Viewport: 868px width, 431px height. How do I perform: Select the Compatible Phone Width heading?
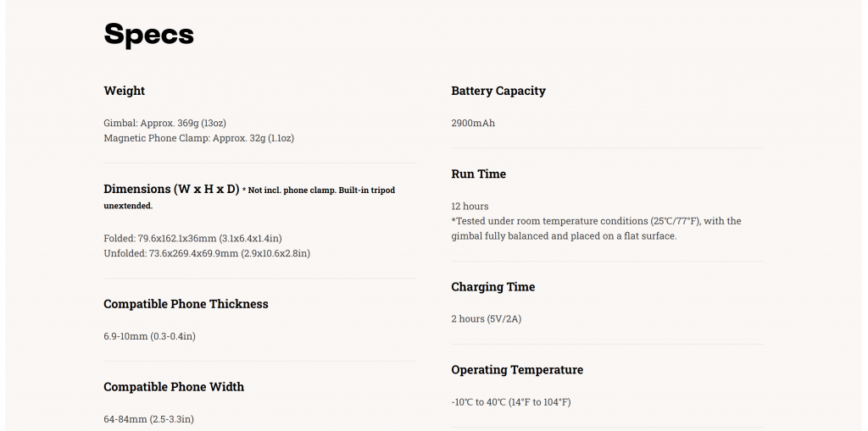pos(174,387)
